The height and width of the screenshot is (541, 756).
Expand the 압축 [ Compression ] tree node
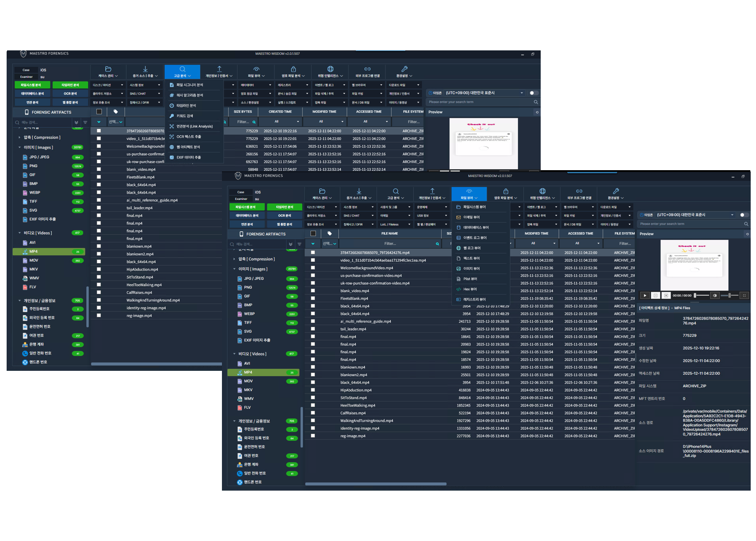[234, 259]
